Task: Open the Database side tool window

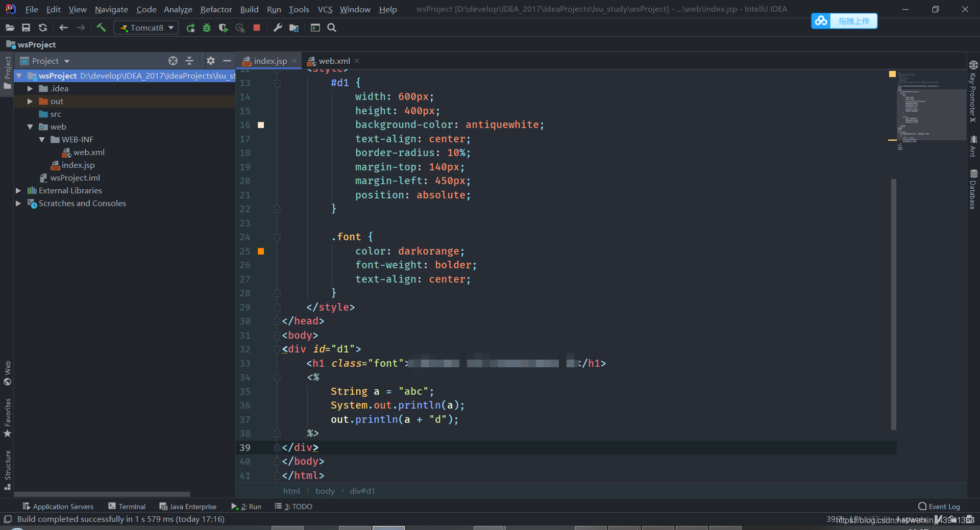Action: [x=973, y=189]
